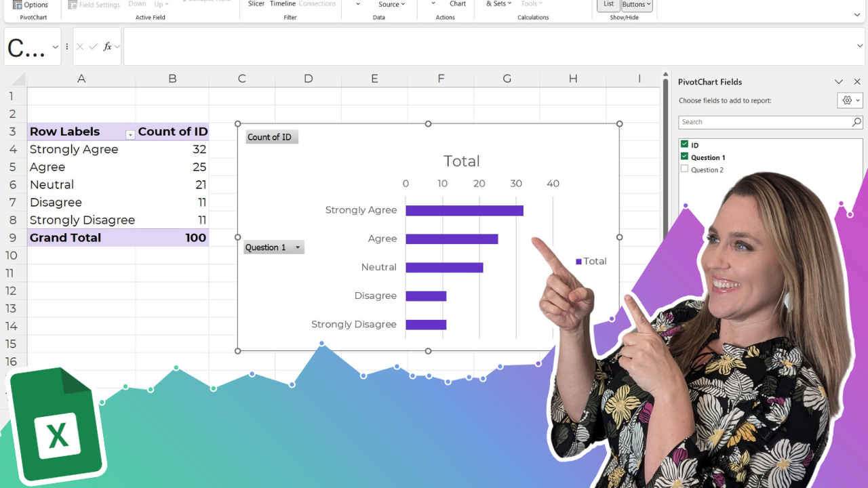Open the task pane options chevron

(839, 82)
